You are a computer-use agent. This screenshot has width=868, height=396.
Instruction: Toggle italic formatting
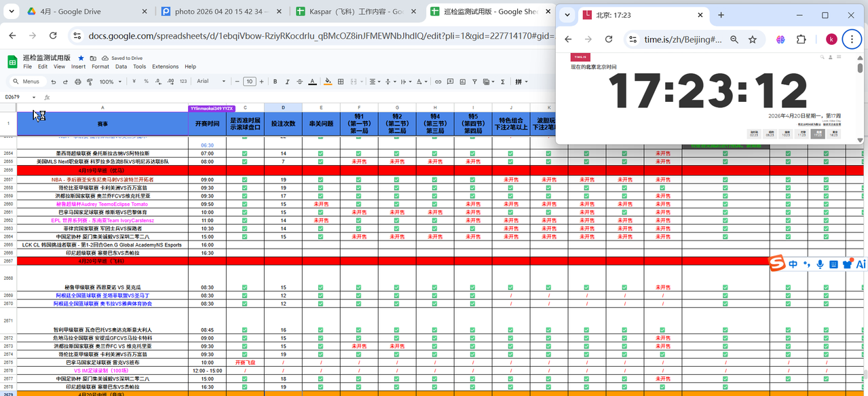point(287,82)
